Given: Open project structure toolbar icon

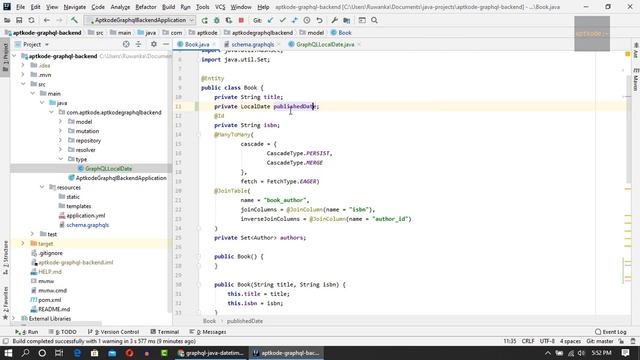Looking at the screenshot, I should (347, 20).
